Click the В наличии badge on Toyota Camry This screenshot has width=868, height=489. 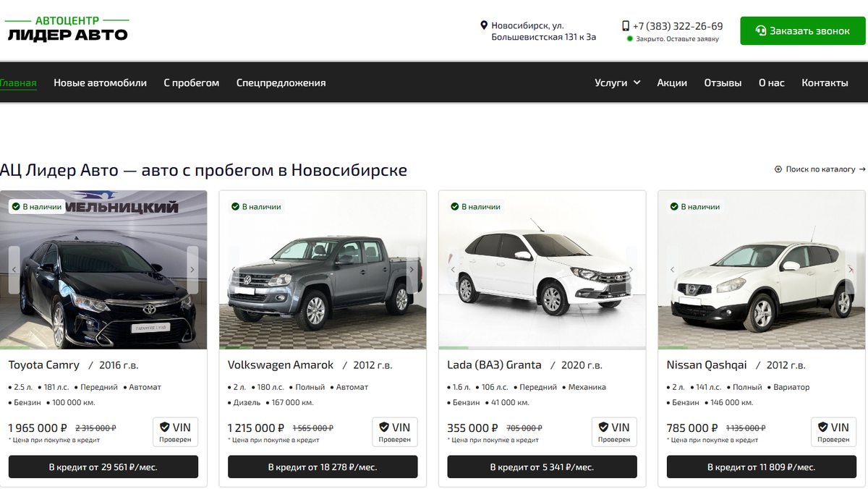click(37, 207)
